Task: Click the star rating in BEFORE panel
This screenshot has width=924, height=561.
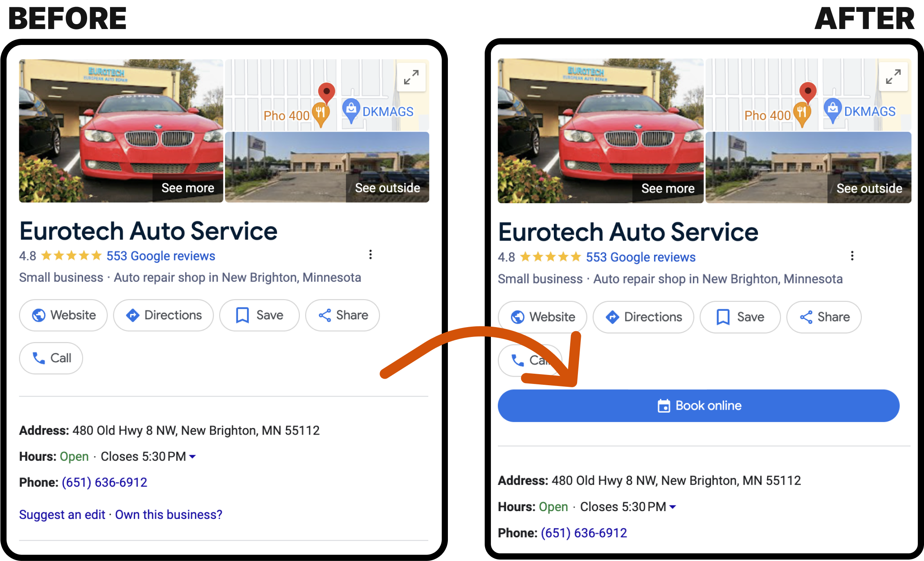Action: point(71,256)
